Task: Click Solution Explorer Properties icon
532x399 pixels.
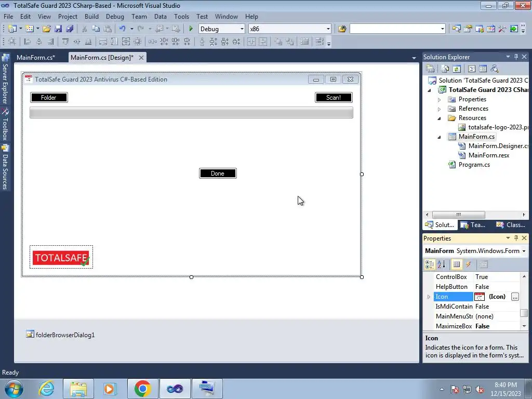Action: 430,69
